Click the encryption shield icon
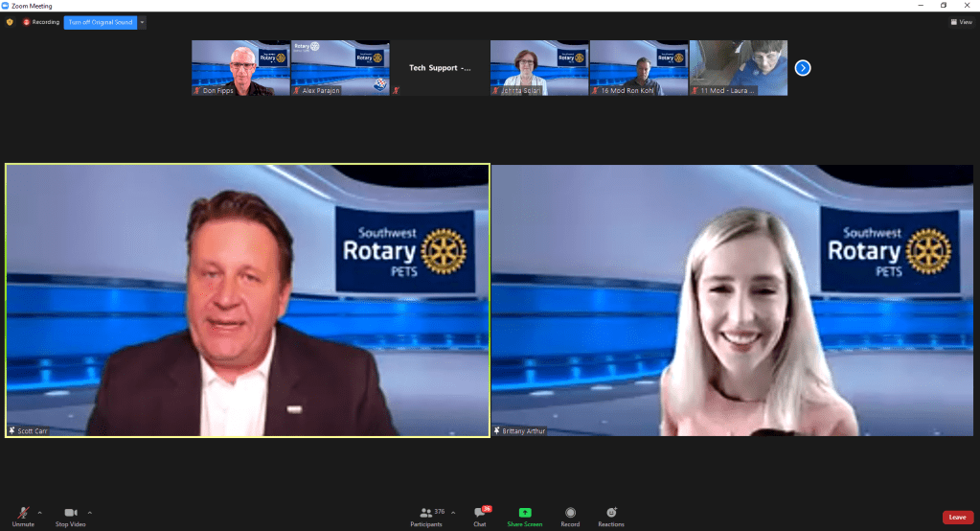Image resolution: width=980 pixels, height=531 pixels. tap(10, 22)
